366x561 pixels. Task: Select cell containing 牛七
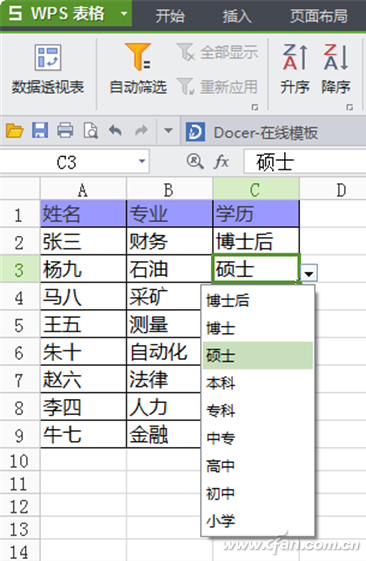83,434
